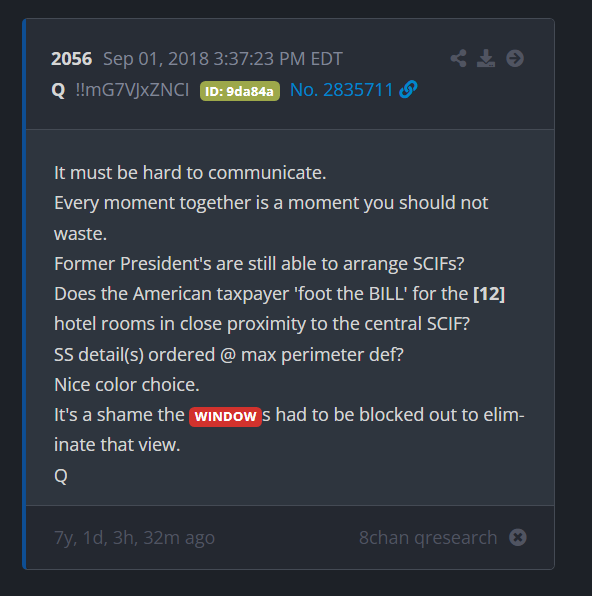
Task: Click the share icon on post 2056
Action: [x=459, y=59]
